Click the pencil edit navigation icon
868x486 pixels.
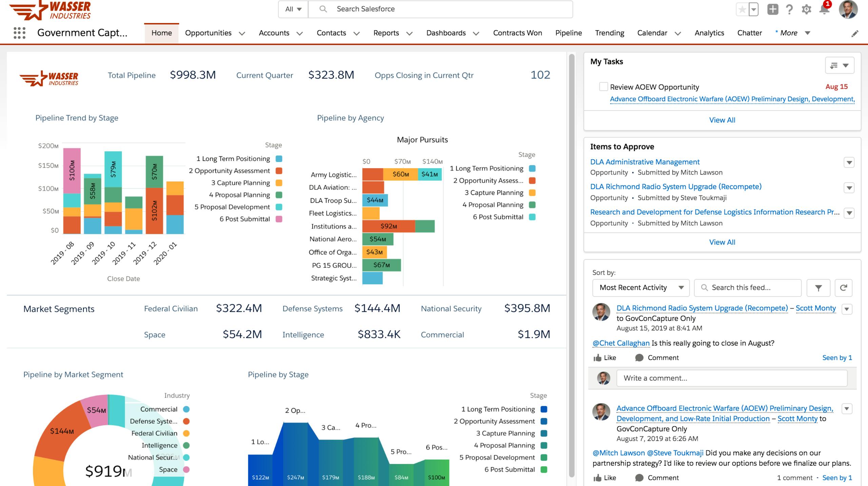[x=855, y=33]
